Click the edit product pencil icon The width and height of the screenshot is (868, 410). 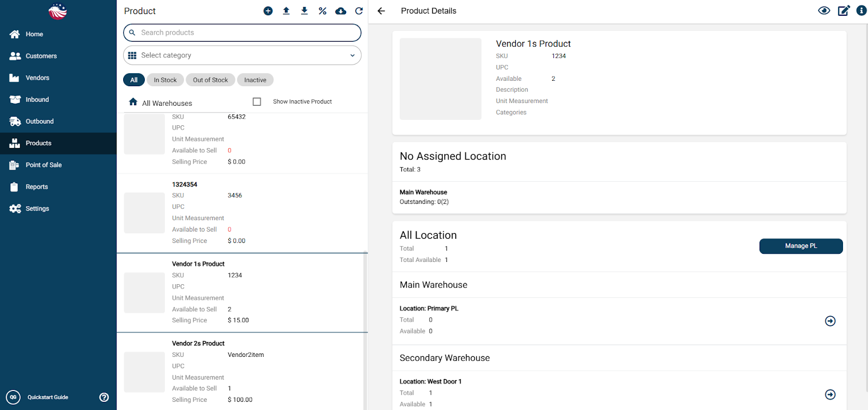844,11
